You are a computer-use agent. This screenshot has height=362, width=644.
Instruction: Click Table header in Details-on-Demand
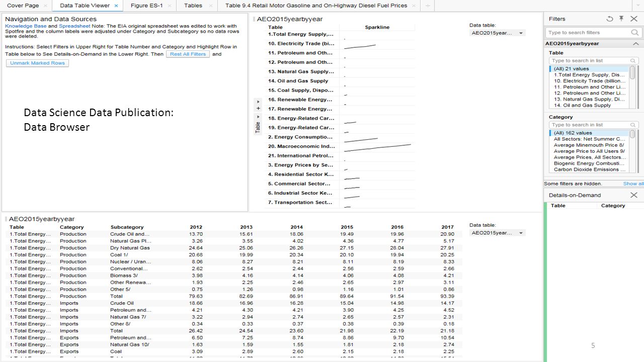coord(558,206)
